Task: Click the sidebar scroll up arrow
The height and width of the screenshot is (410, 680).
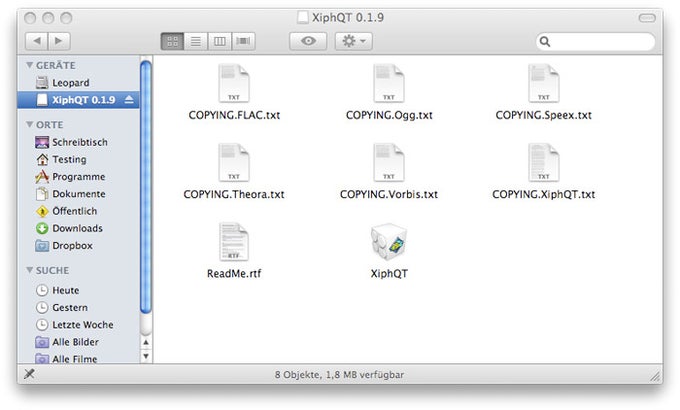Action: coord(146,343)
